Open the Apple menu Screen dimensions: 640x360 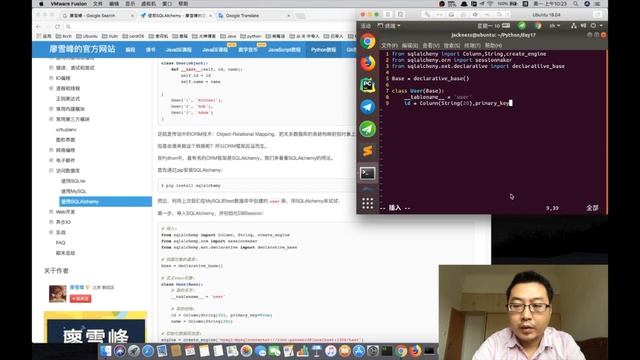[x=41, y=4]
